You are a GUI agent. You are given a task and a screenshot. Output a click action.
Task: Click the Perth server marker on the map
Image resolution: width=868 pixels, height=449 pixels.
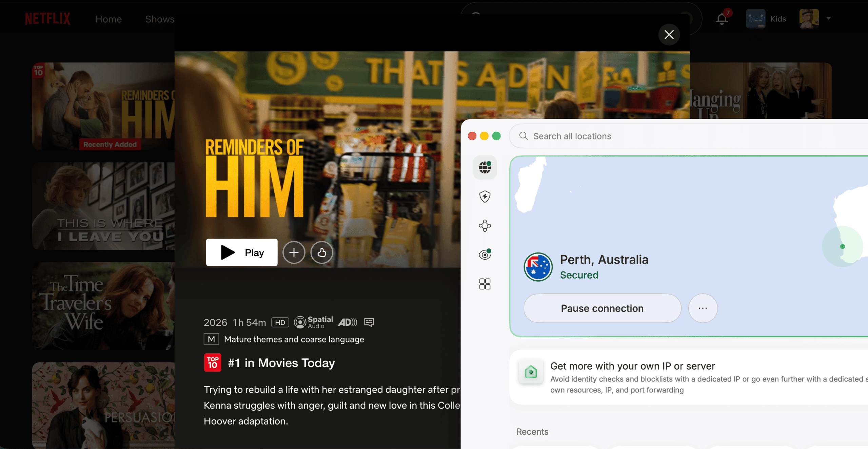pyautogui.click(x=843, y=247)
